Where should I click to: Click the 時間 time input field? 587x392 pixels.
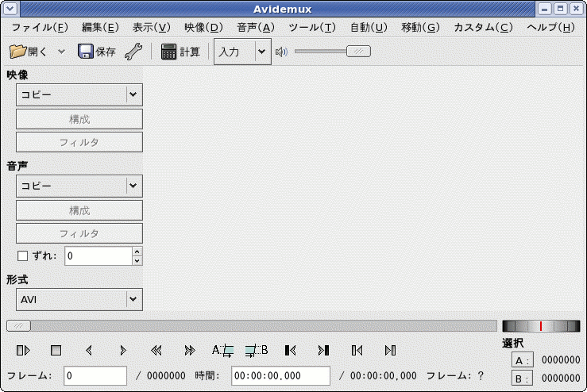(280, 375)
